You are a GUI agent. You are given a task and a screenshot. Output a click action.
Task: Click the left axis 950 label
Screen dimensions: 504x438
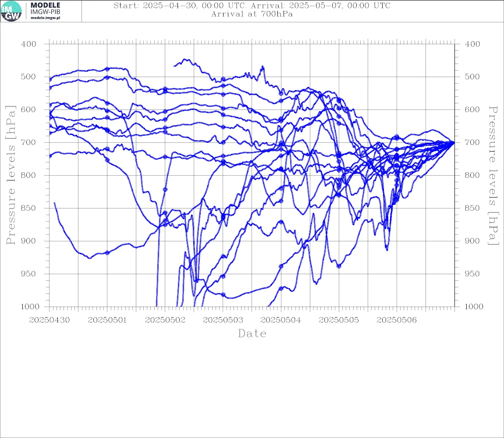click(x=28, y=274)
